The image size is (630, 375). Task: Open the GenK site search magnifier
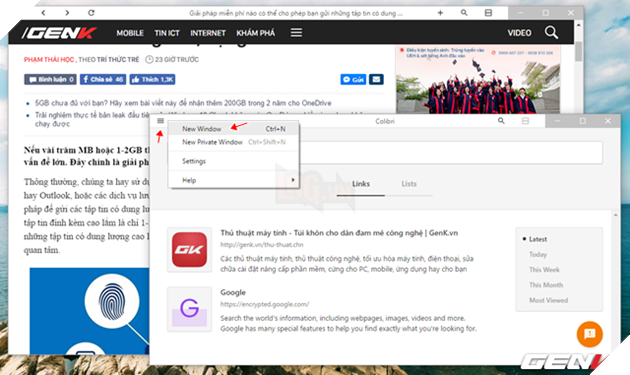[551, 32]
